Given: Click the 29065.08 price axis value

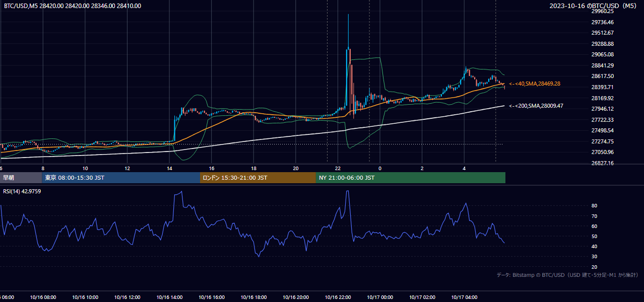Looking at the screenshot, I should (603, 54).
